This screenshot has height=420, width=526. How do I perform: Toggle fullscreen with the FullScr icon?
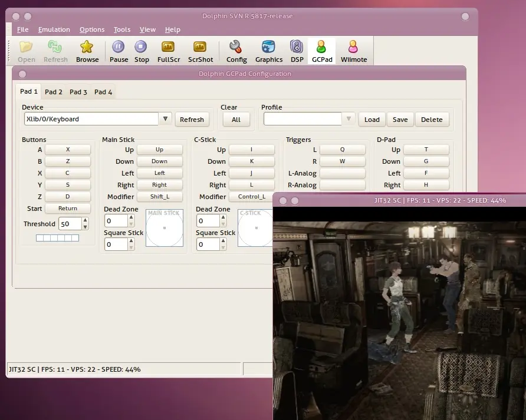(x=169, y=51)
